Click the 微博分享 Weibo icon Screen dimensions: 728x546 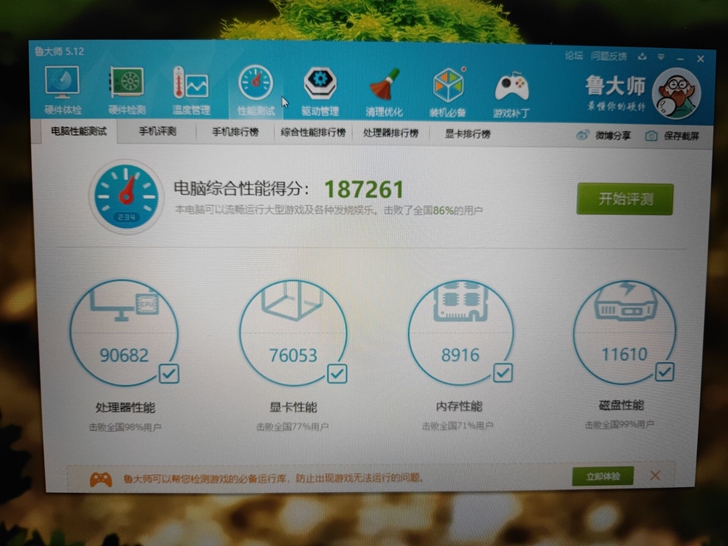tap(582, 135)
